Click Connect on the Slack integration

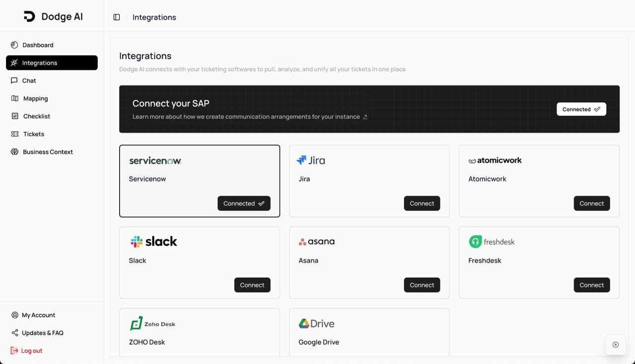252,285
